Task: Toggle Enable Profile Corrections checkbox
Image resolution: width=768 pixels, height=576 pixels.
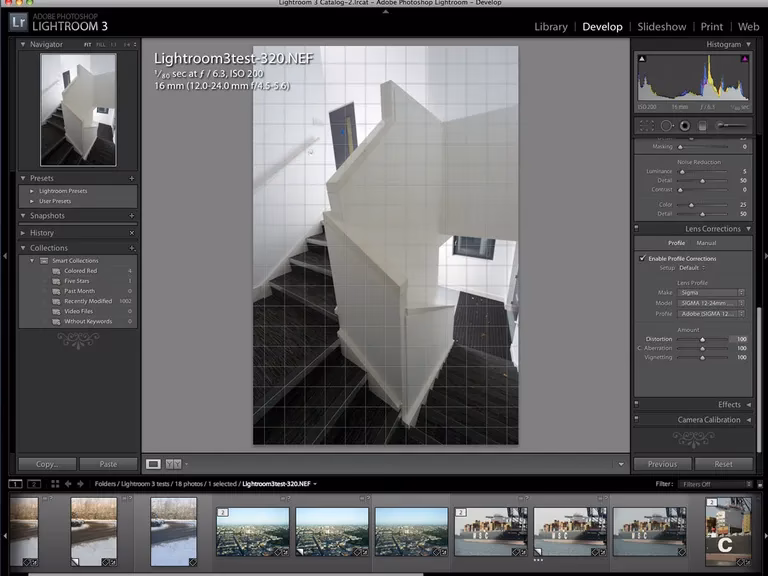Action: click(x=642, y=258)
